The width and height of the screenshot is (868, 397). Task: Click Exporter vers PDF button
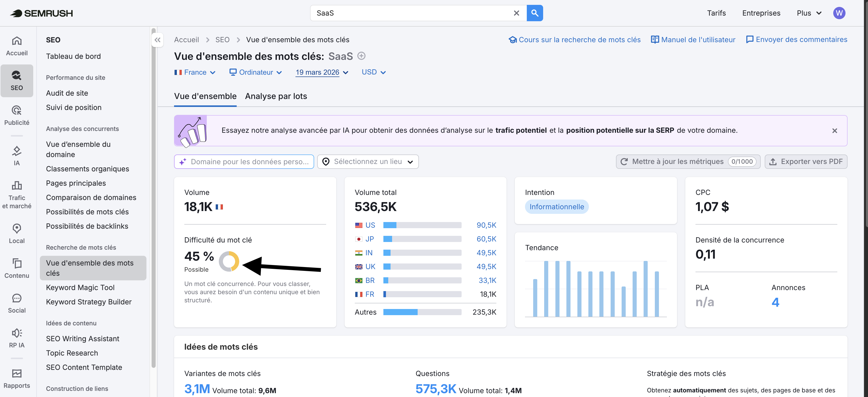pyautogui.click(x=806, y=162)
